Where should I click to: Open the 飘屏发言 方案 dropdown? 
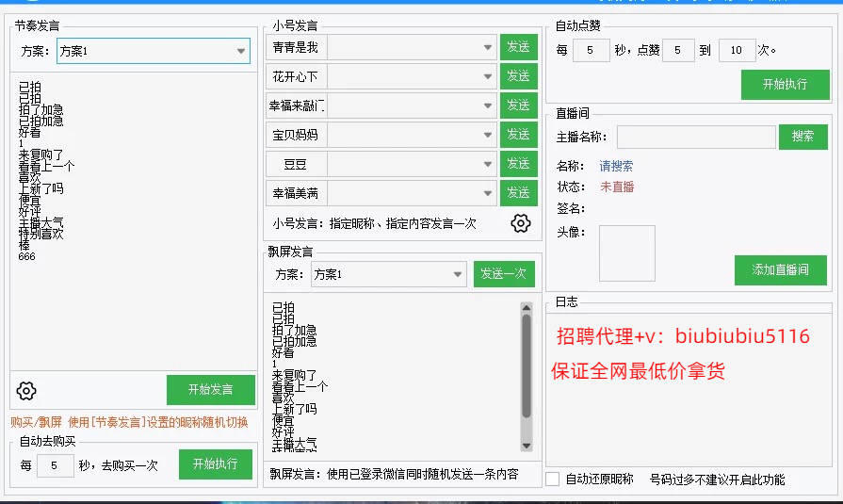pyautogui.click(x=458, y=274)
